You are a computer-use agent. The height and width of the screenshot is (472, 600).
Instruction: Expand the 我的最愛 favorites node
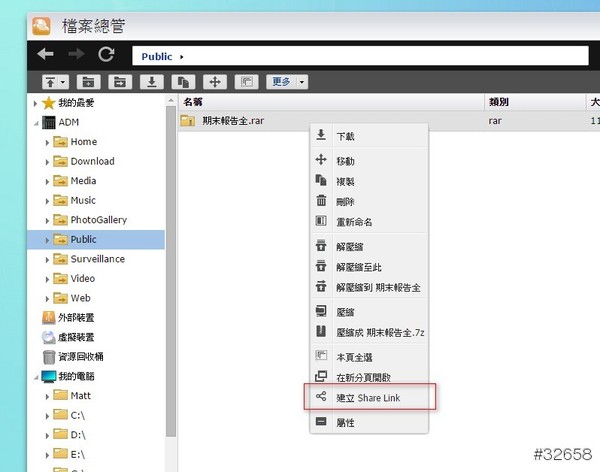tap(35, 103)
